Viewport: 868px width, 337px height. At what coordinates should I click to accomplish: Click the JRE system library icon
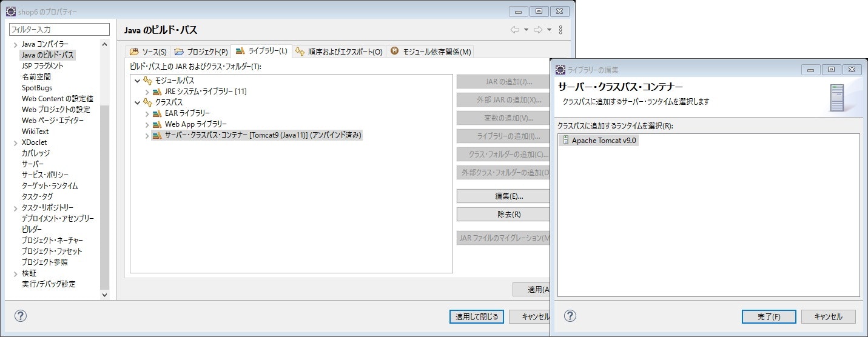click(x=157, y=92)
